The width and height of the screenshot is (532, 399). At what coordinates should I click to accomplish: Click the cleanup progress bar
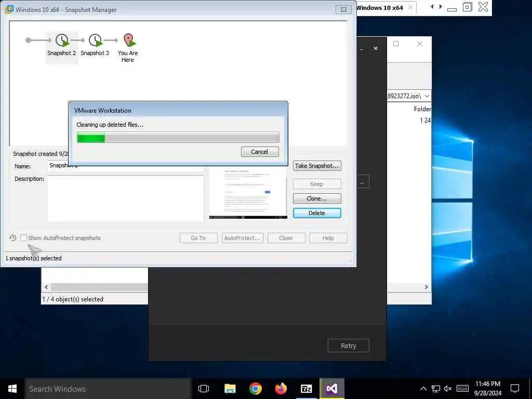pyautogui.click(x=178, y=137)
